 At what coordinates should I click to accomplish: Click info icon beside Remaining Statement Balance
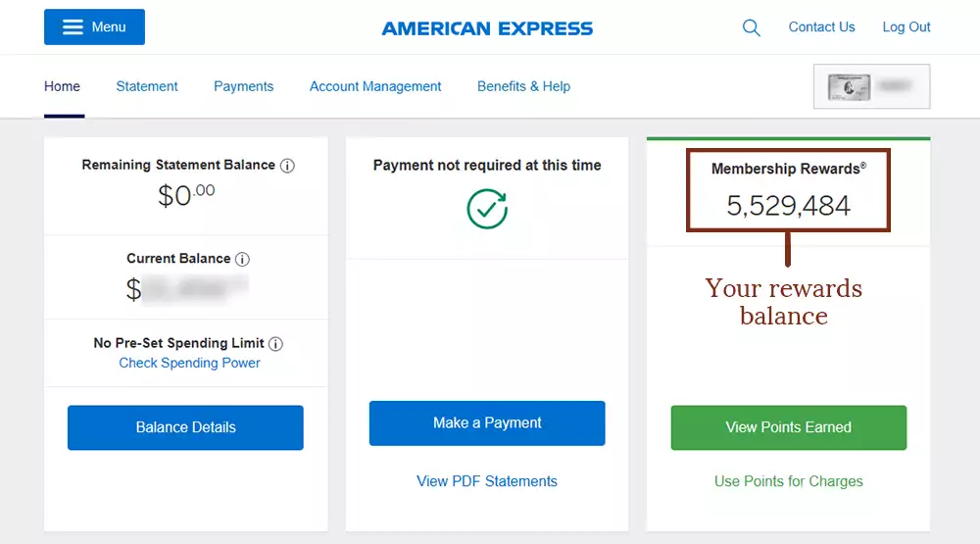287,166
